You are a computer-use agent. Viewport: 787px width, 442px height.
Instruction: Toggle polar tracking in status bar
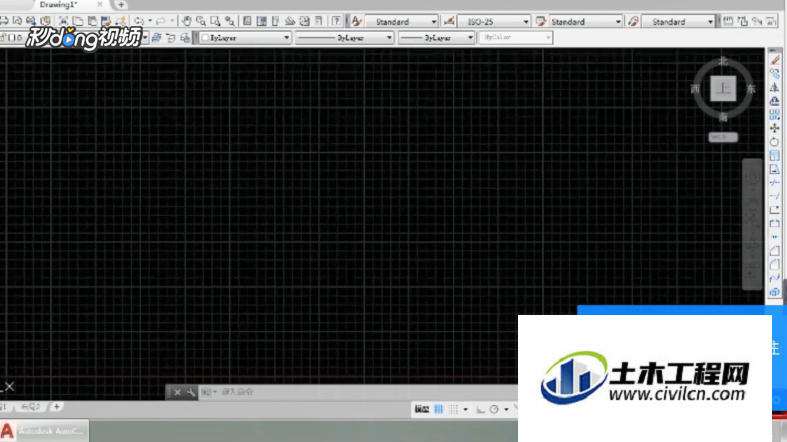(494, 409)
